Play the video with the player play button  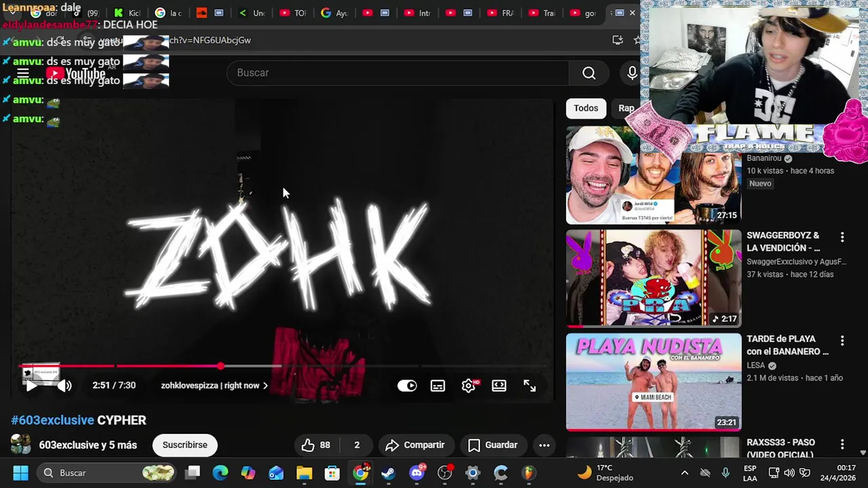tap(31, 386)
